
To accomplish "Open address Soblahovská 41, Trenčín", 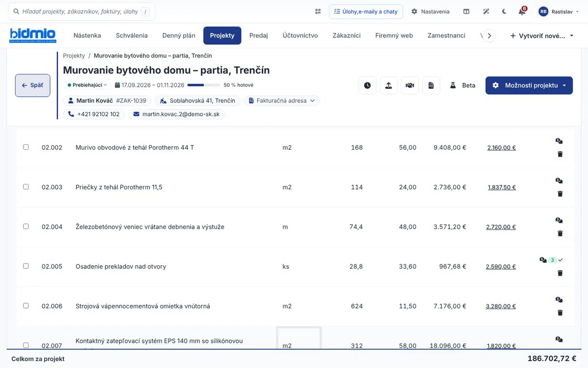I will click(197, 101).
